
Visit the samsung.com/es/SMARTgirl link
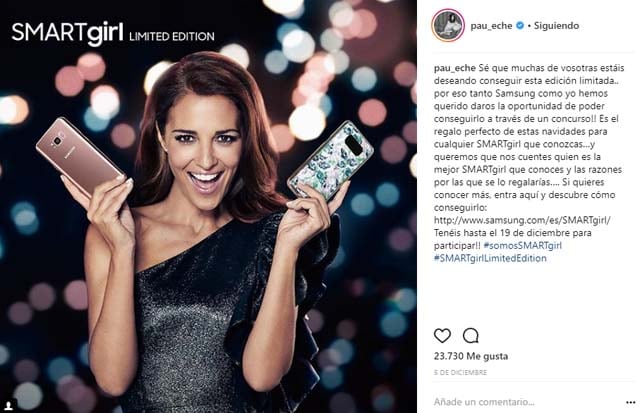pyautogui.click(x=522, y=220)
